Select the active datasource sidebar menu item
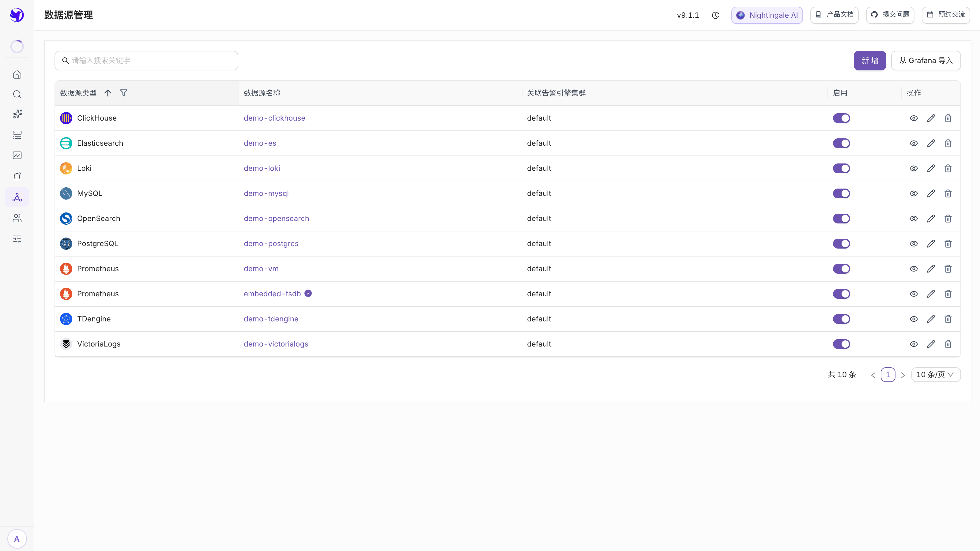The height and width of the screenshot is (551, 980). tap(17, 197)
